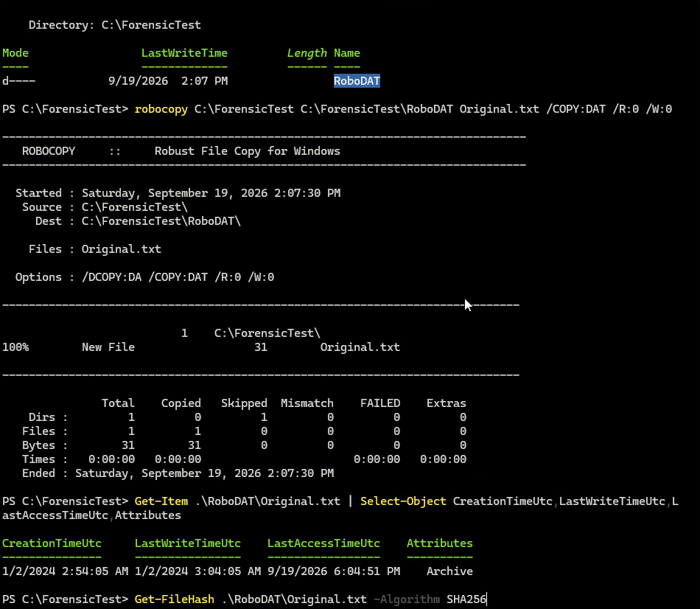Click the '1/2/2024 3:04:05 AM' write time

click(x=197, y=571)
